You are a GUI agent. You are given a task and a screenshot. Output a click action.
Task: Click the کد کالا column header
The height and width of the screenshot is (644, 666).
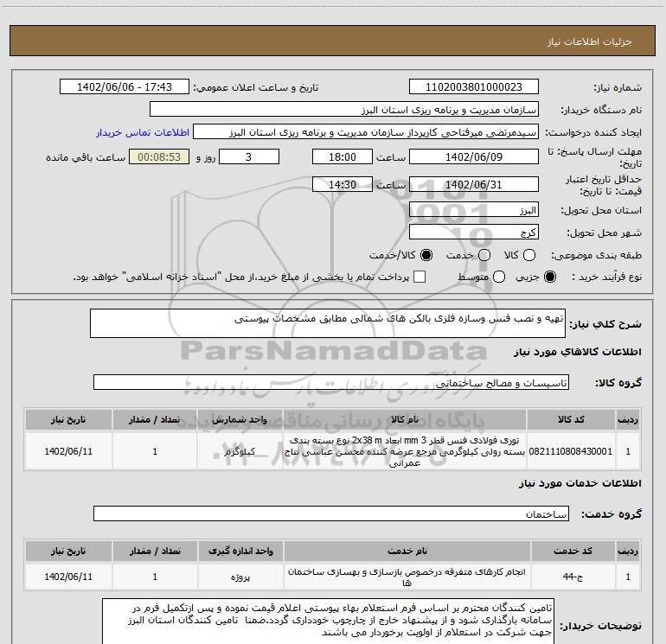571,420
